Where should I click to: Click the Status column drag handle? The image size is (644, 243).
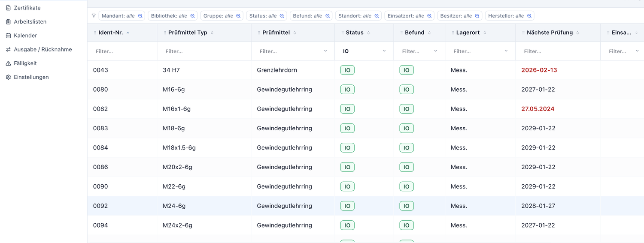342,33
